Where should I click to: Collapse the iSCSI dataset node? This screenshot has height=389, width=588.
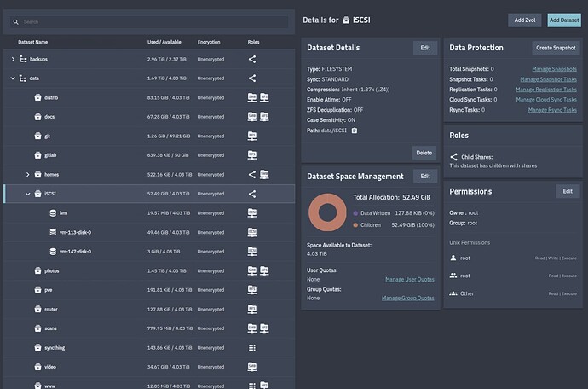click(x=27, y=194)
